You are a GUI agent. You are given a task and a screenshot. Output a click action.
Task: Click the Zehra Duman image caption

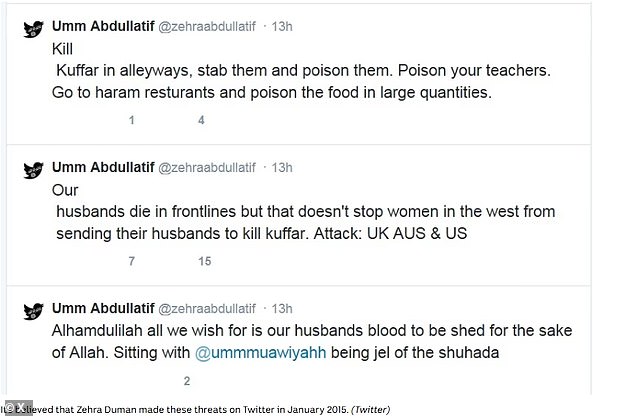[200, 409]
